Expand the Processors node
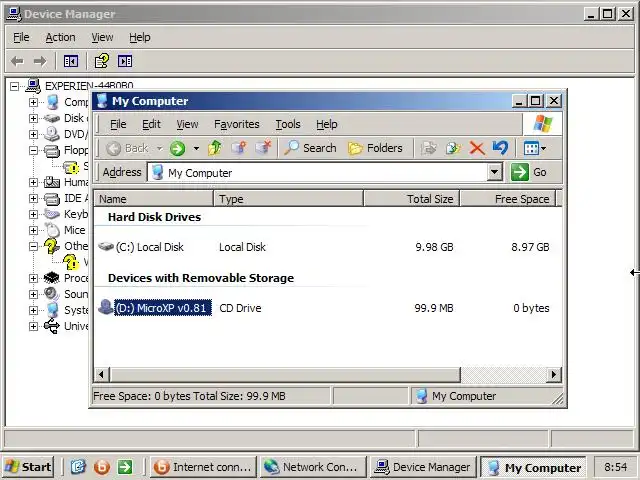The height and width of the screenshot is (480, 640). click(33, 278)
